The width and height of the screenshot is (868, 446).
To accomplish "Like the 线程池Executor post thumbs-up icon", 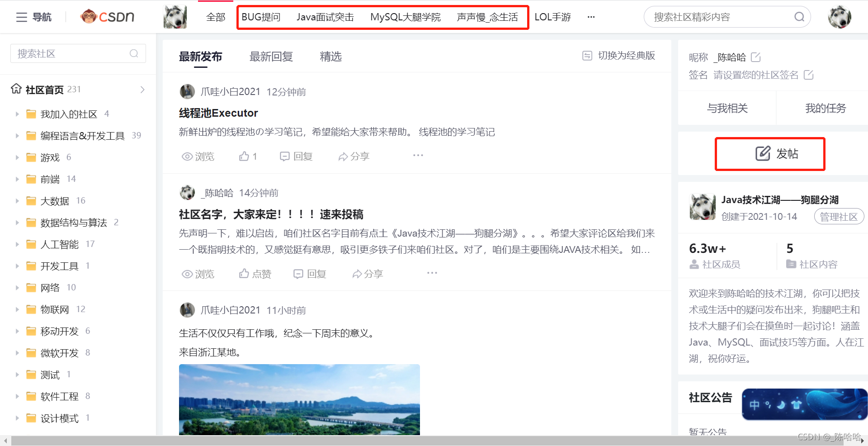I will [x=243, y=156].
